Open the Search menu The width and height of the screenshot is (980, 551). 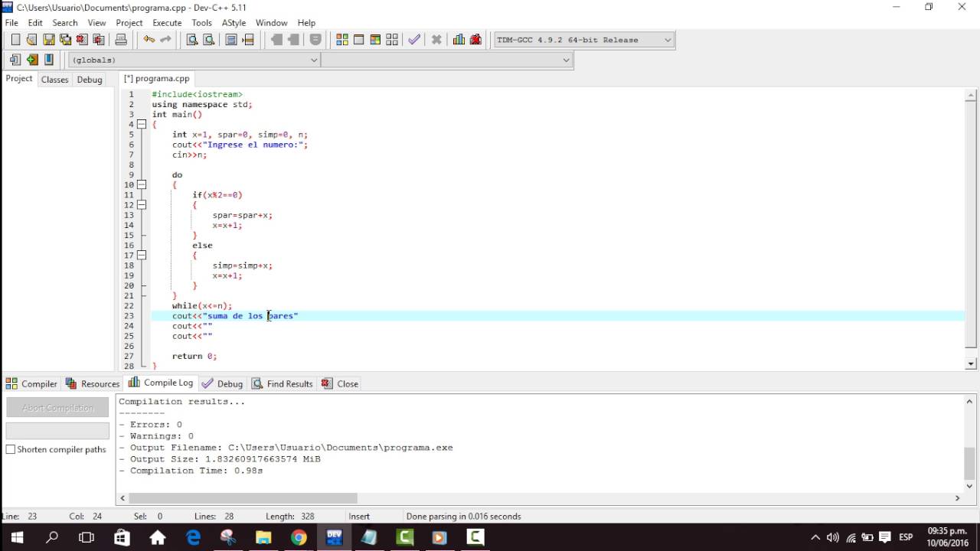point(65,23)
